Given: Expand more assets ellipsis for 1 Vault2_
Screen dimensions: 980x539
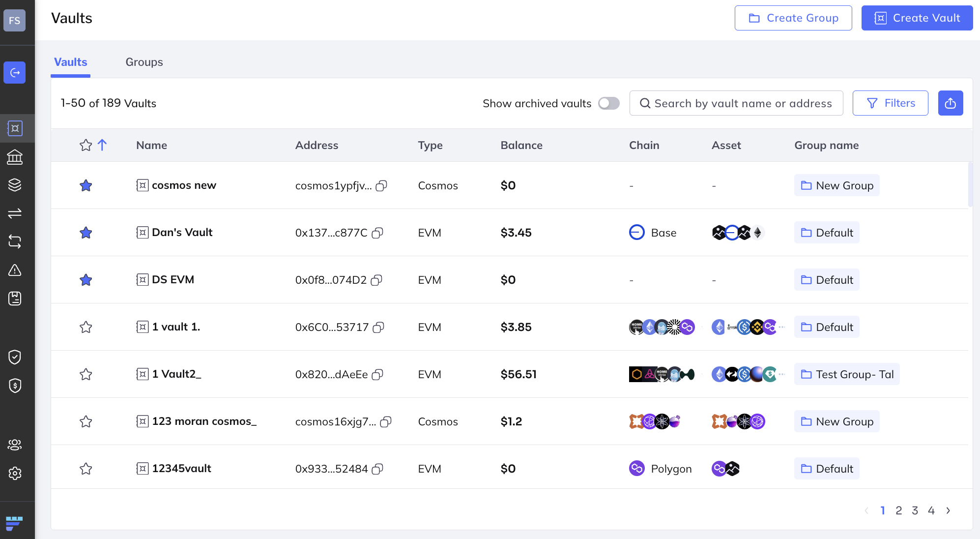Looking at the screenshot, I should 782,374.
